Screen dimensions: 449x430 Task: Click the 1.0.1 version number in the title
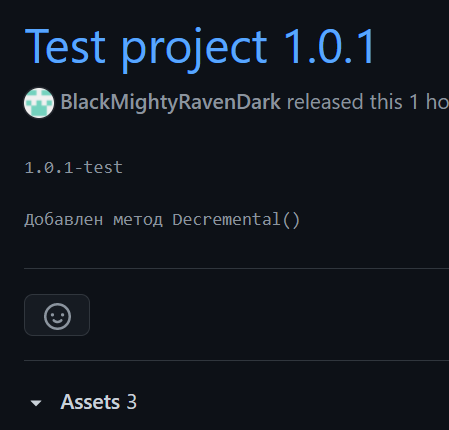point(330,46)
